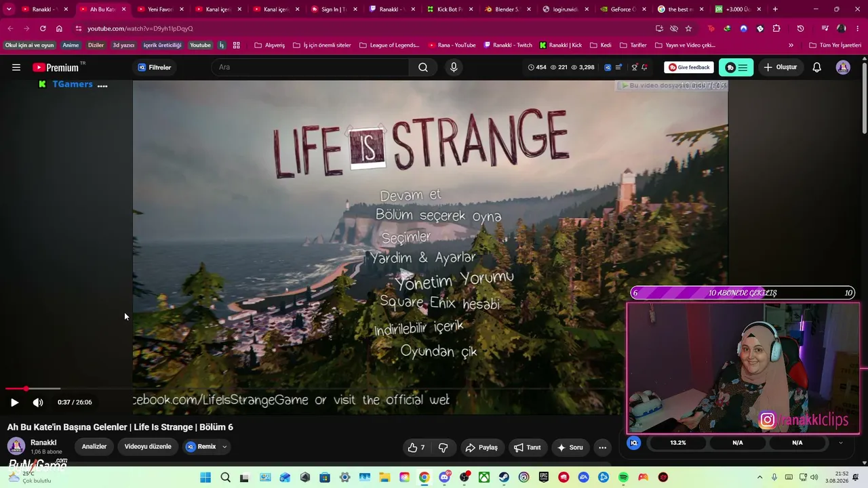Open the Ranakkl | Kick bookmark
The image size is (868, 488).
click(561, 45)
